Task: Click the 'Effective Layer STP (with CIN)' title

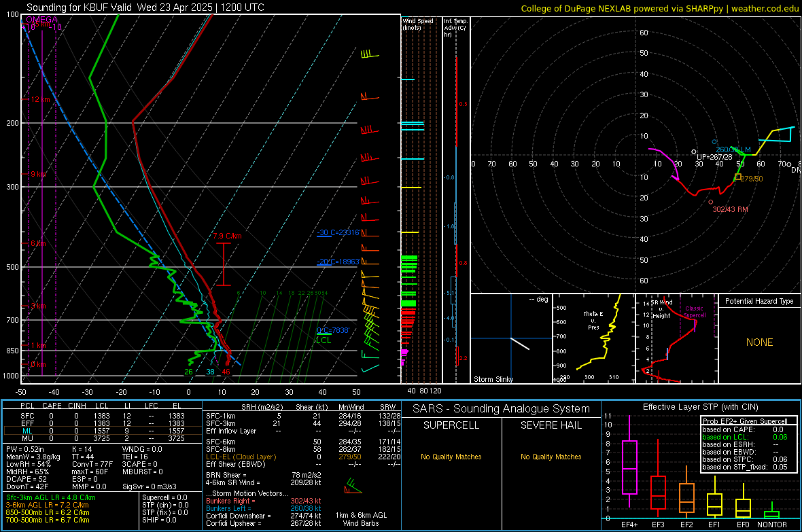Action: point(700,407)
